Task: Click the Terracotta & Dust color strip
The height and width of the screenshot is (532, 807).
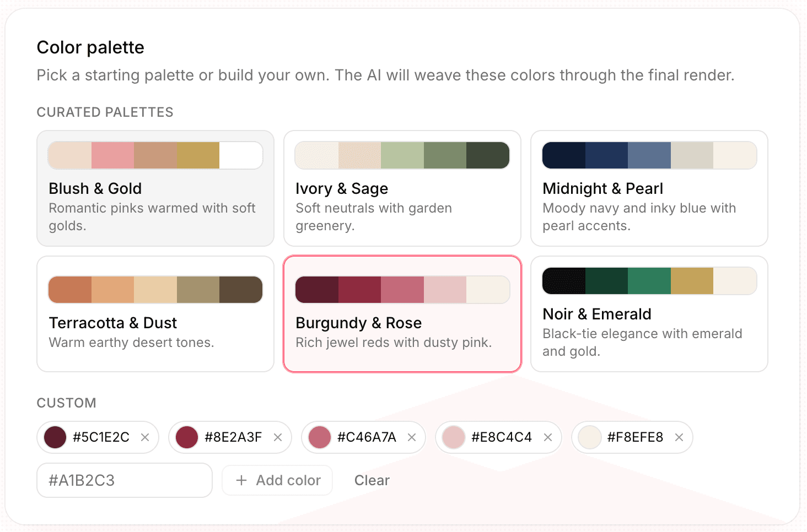Action: click(x=155, y=290)
